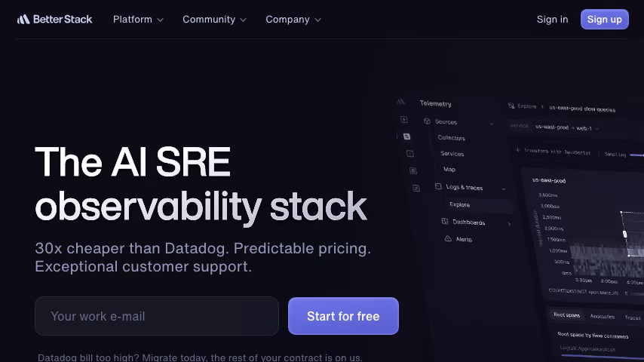
Task: Expand the Company navigation menu
Action: [293, 20]
